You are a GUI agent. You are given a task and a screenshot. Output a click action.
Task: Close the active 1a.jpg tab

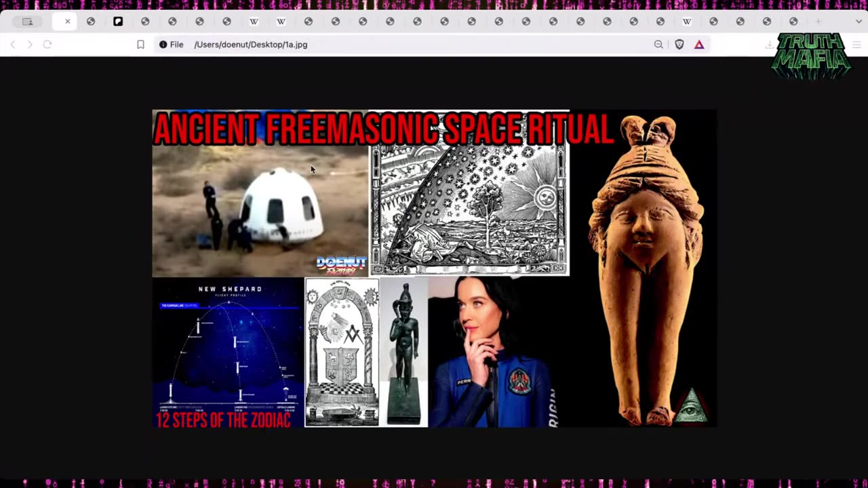[x=67, y=22]
